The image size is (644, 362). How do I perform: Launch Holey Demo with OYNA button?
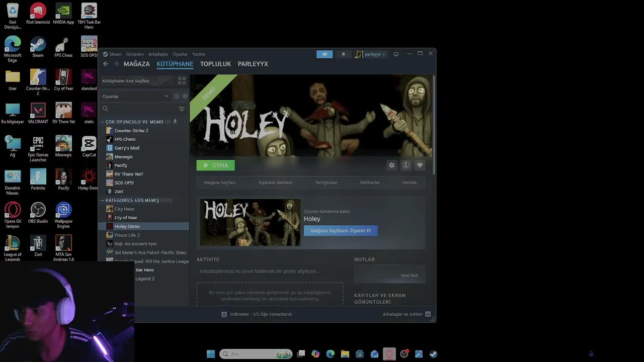215,165
